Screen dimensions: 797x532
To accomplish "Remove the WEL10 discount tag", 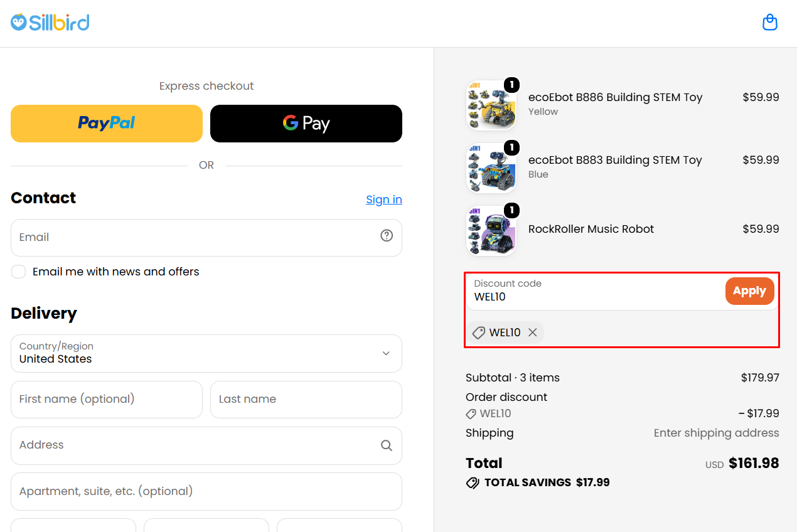I will tap(533, 332).
